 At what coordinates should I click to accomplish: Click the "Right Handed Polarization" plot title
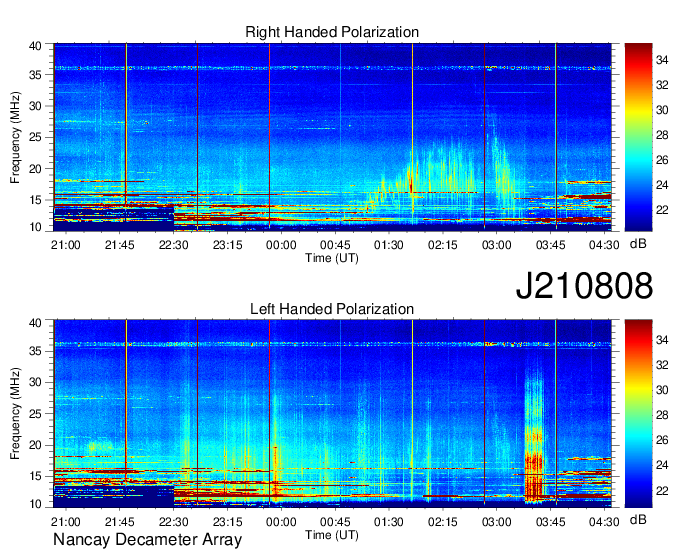[332, 32]
